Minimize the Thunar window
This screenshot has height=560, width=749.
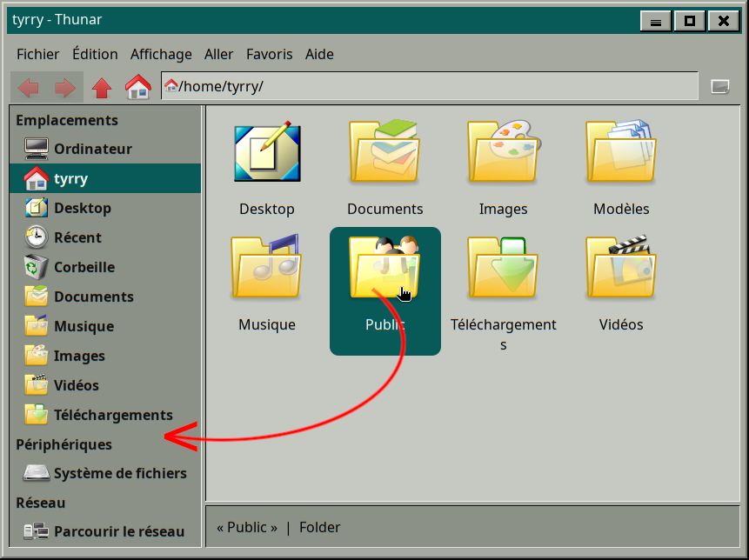(x=655, y=22)
